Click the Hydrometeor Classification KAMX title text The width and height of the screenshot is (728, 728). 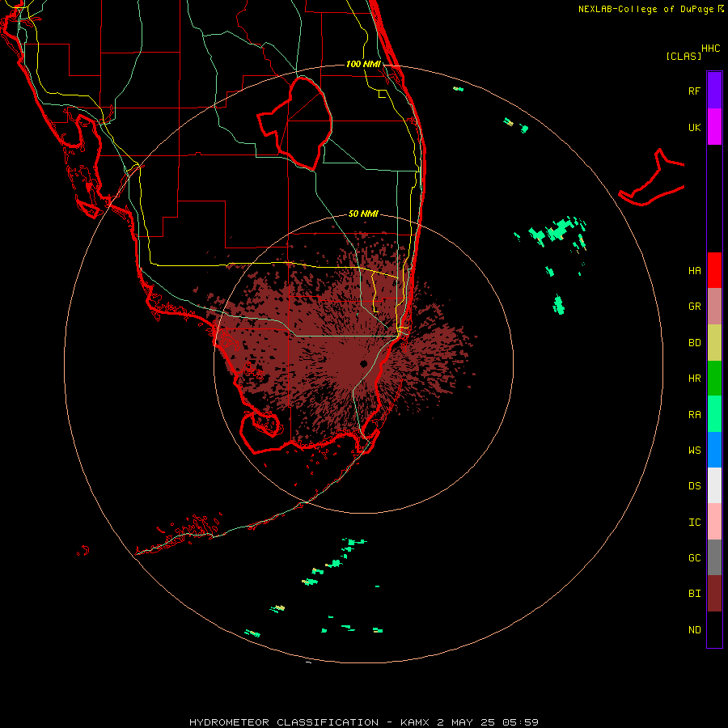[363, 722]
